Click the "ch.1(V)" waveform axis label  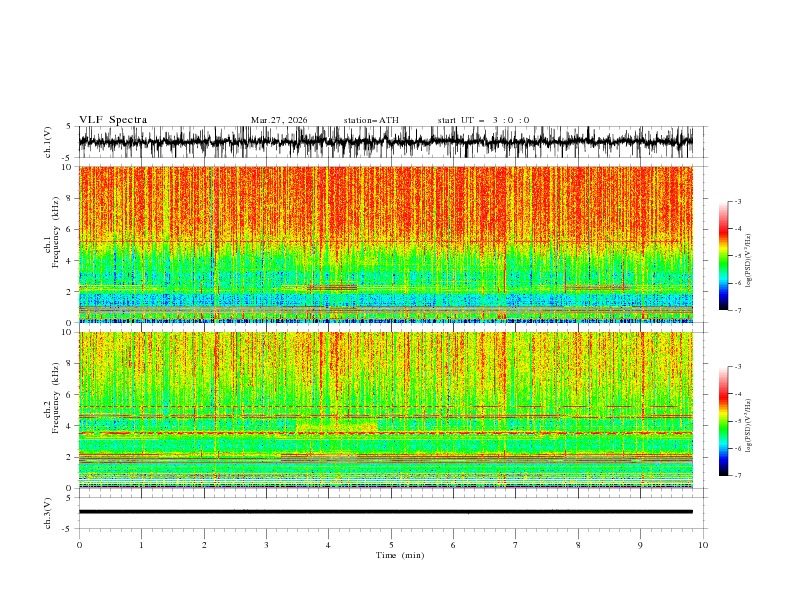[48, 142]
